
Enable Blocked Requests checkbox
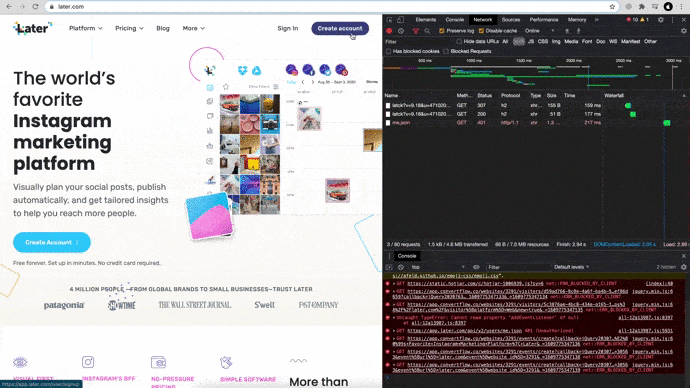446,51
